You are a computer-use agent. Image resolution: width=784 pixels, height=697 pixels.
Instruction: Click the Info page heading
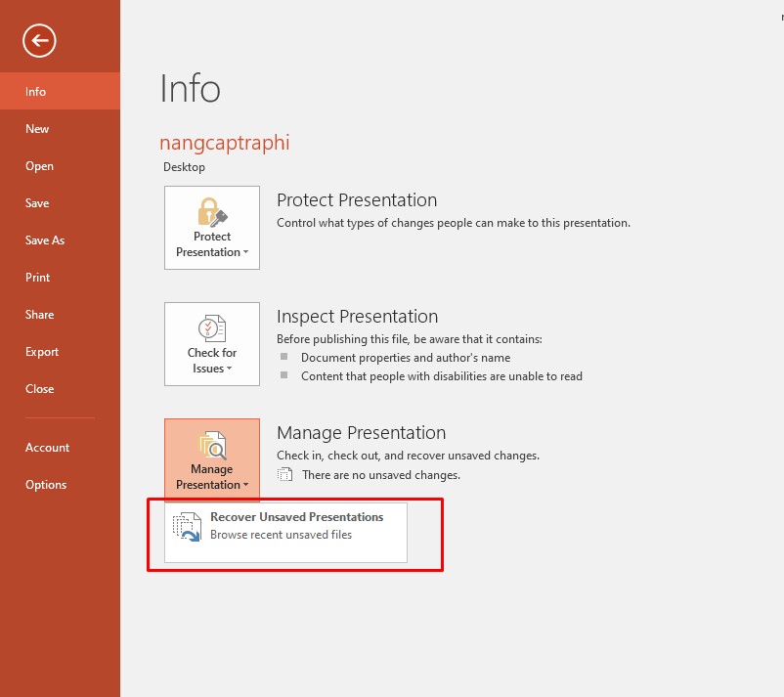(x=190, y=89)
